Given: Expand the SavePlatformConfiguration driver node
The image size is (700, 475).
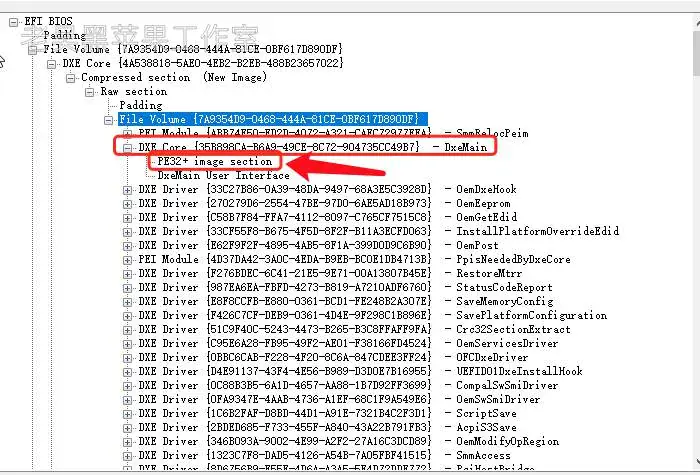Looking at the screenshot, I should pos(128,316).
